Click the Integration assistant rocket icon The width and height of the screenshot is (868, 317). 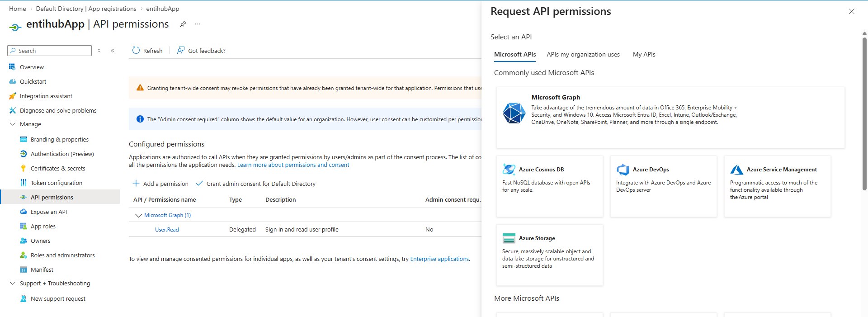12,96
